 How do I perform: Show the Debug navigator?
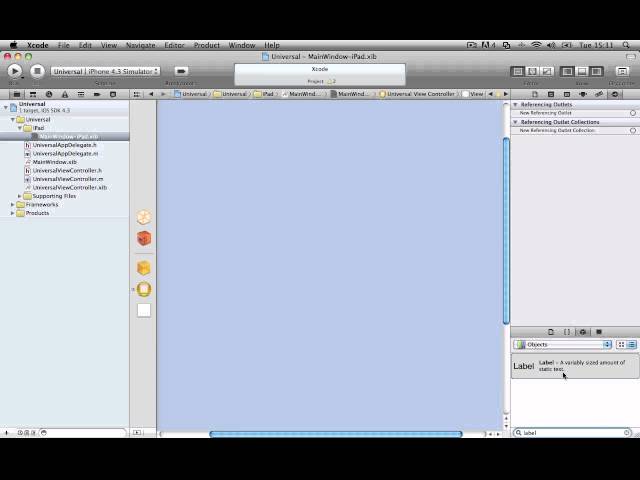81,94
